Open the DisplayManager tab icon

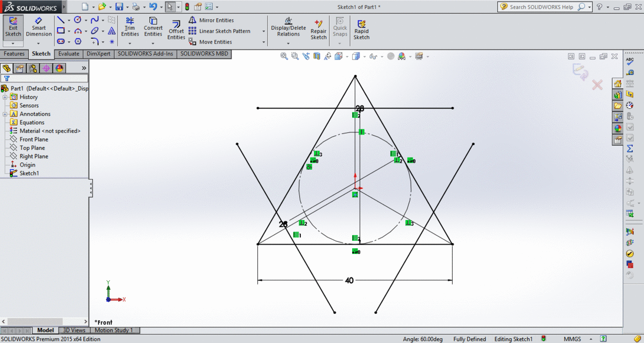click(x=60, y=69)
